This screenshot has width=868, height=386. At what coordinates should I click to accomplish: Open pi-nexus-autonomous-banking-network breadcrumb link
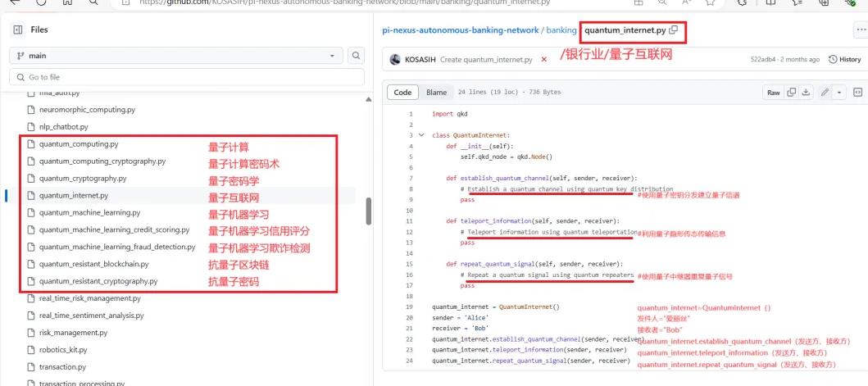461,30
